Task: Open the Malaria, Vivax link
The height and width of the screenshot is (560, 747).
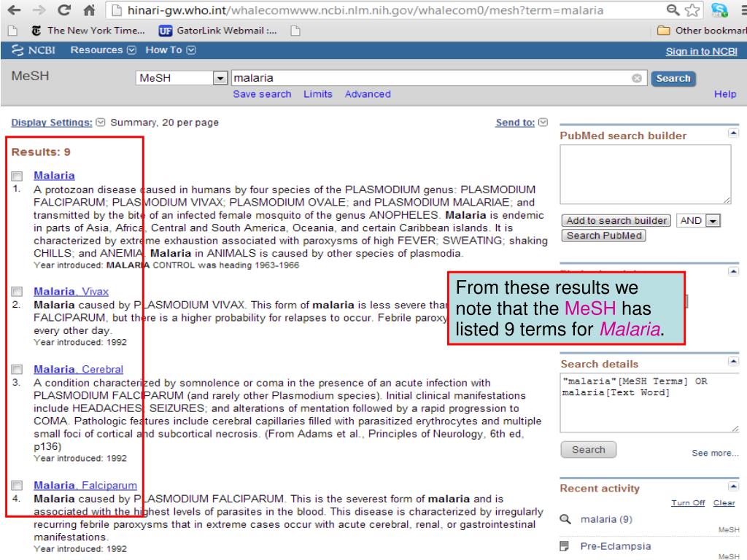Action: coord(71,291)
